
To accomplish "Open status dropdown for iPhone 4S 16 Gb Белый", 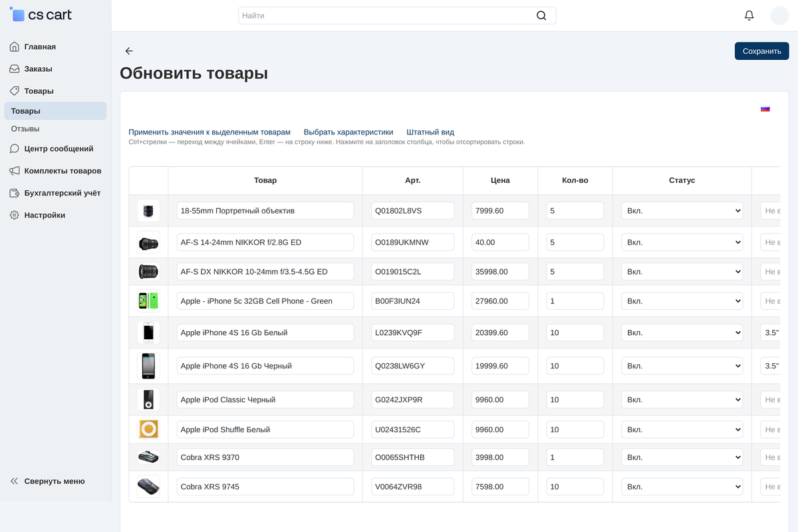I will click(682, 332).
